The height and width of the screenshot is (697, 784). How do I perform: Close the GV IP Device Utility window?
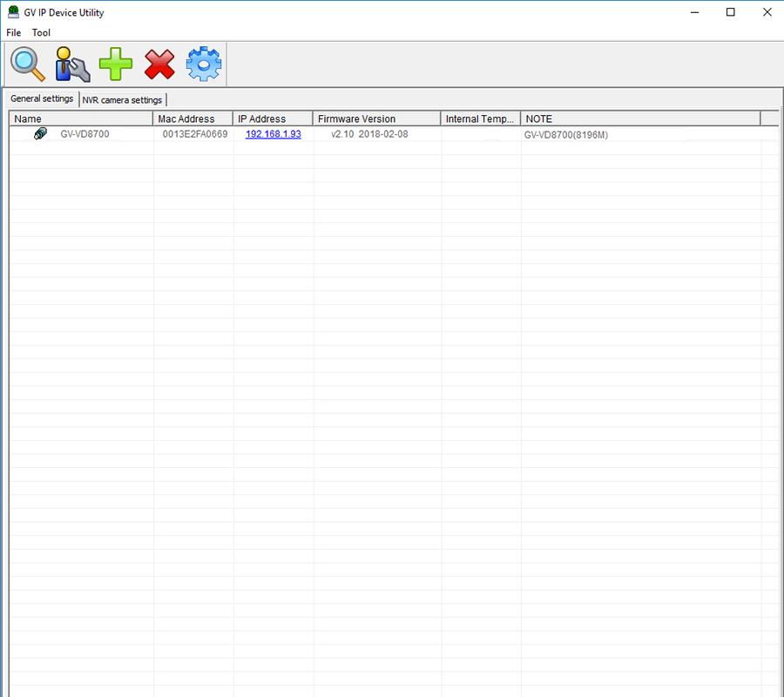(767, 12)
